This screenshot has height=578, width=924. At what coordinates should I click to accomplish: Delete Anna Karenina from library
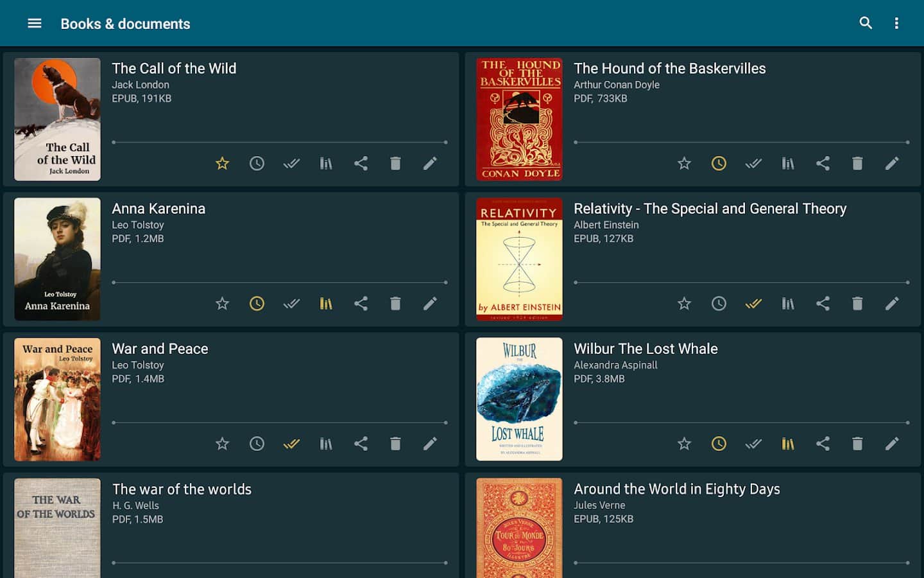[x=395, y=303]
